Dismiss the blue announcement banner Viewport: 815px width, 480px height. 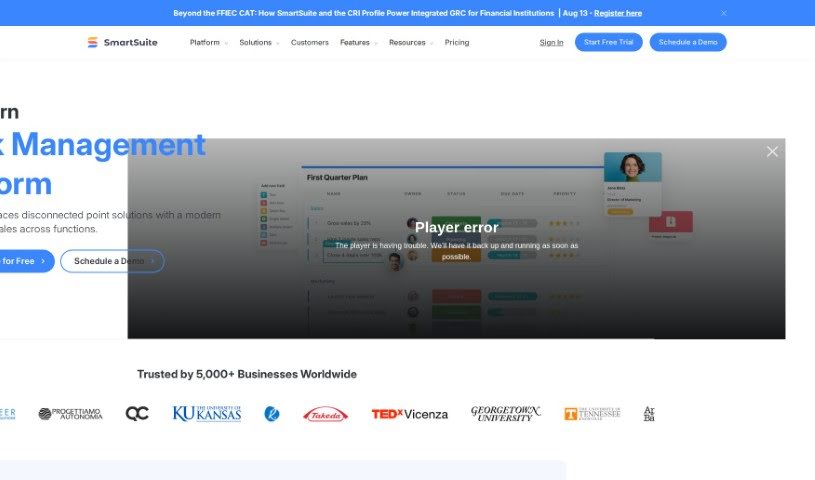click(x=724, y=13)
